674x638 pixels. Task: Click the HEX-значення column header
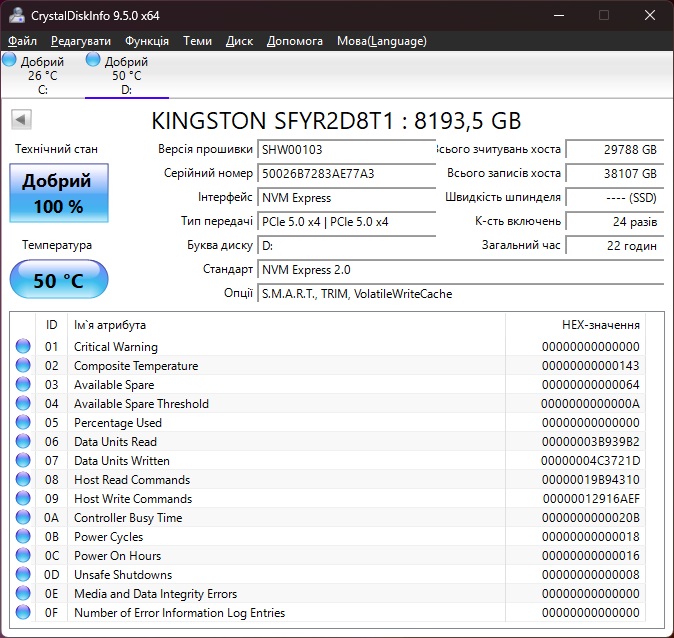[600, 325]
